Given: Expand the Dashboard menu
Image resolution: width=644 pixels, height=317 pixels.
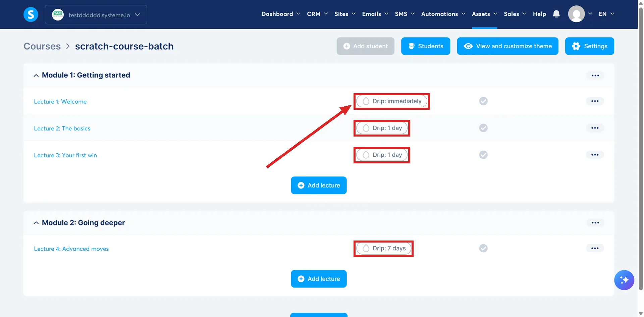Looking at the screenshot, I should (281, 14).
